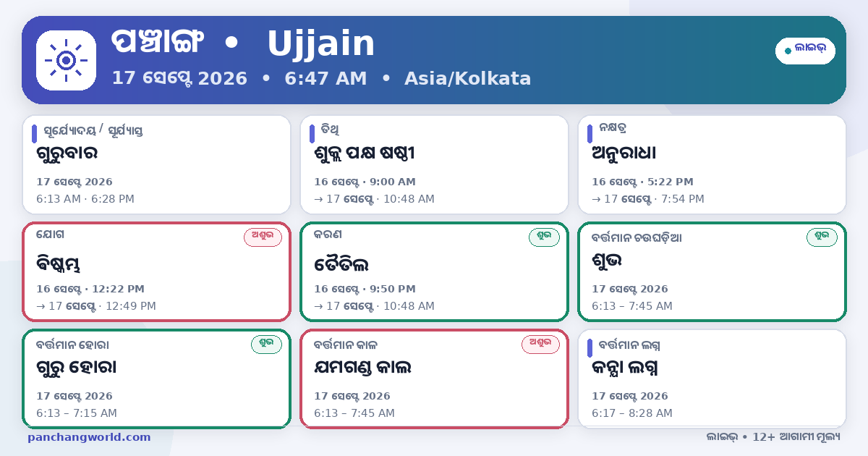Open the ଅନୁରାଧା nakshatra card
The width and height of the screenshot is (868, 456).
(x=712, y=165)
